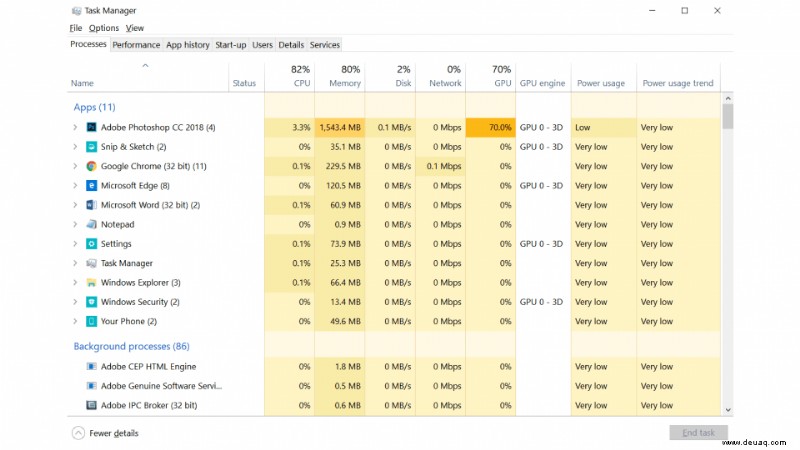
Task: Click Photoshop's Low power usage cell
Action: click(x=604, y=127)
